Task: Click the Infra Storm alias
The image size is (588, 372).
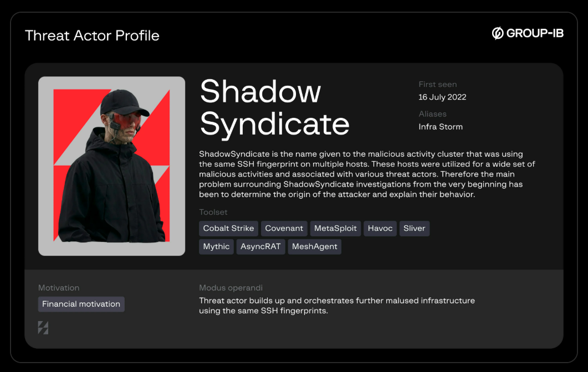Action: click(440, 127)
